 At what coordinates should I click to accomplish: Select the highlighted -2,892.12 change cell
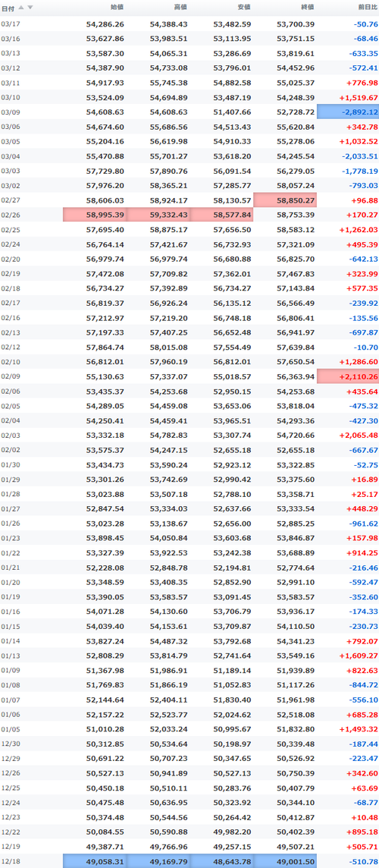(348, 112)
